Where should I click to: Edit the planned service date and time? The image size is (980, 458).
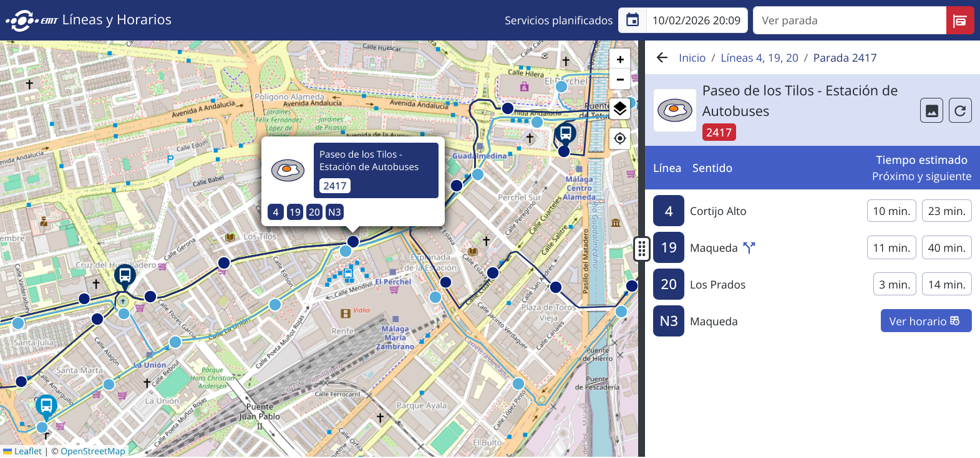coord(696,21)
